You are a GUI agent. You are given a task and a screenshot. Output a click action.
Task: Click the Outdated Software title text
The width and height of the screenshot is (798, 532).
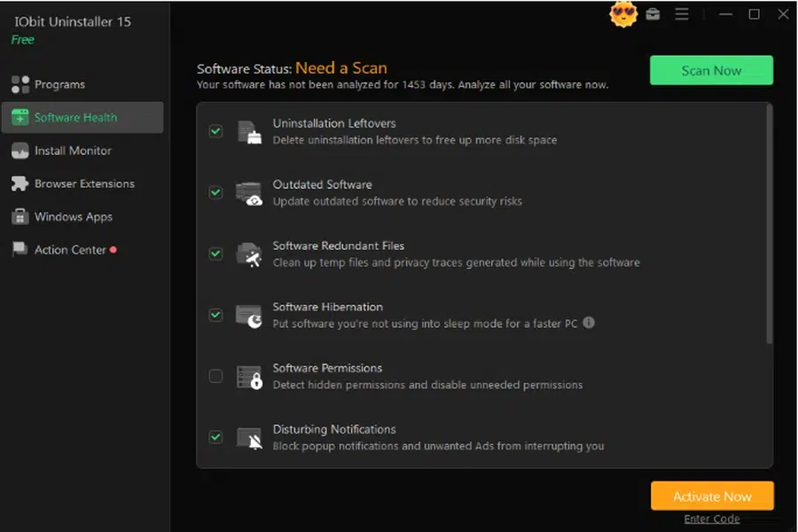click(x=322, y=184)
